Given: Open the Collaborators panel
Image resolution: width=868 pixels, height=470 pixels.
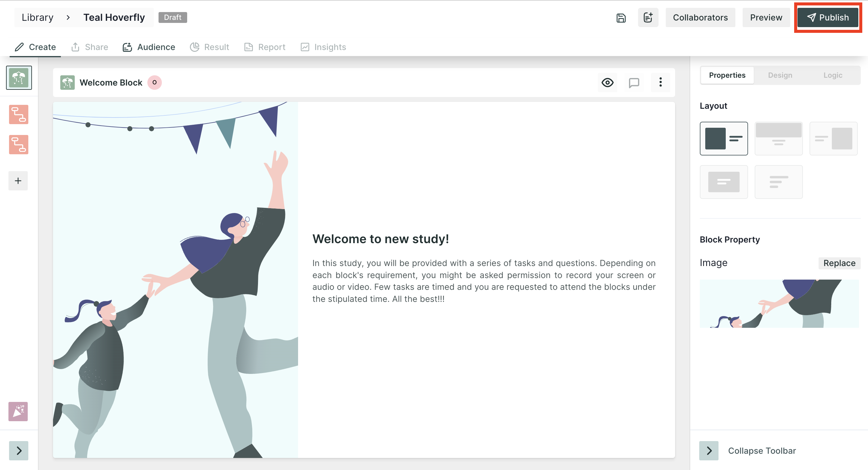Looking at the screenshot, I should coord(700,17).
